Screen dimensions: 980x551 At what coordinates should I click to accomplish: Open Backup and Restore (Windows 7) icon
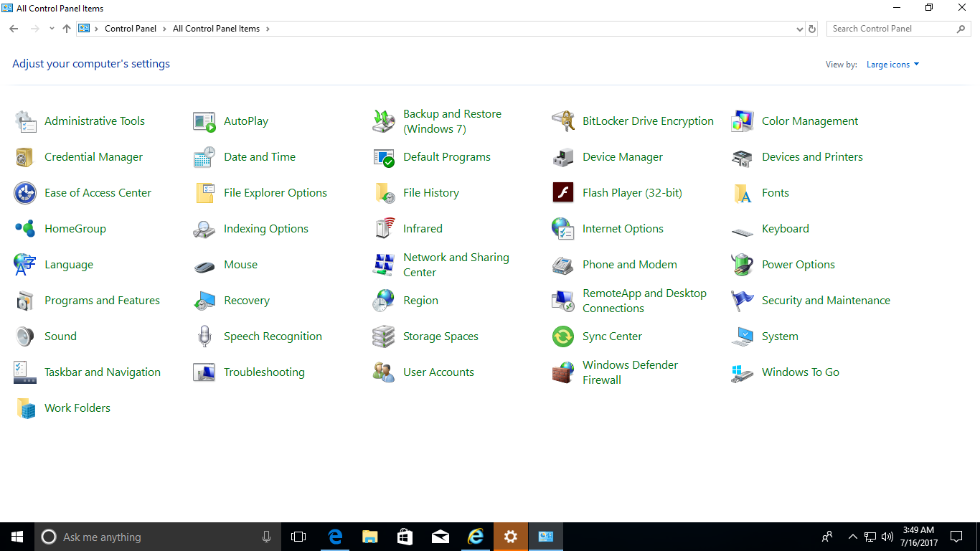coord(384,121)
